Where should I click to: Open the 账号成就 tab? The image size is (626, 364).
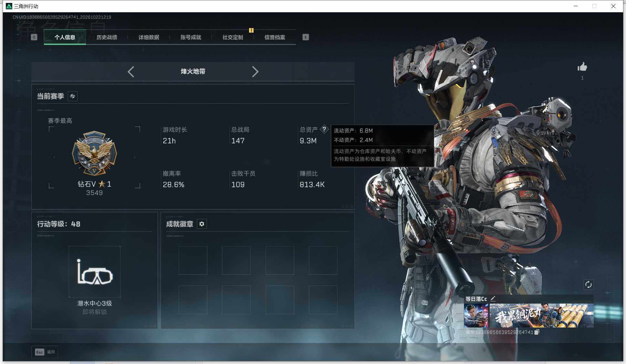point(191,37)
